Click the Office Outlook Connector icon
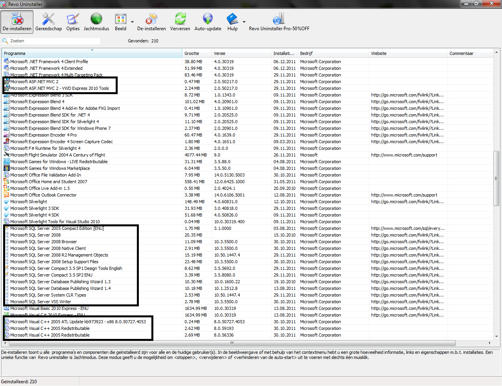 coord(6,195)
